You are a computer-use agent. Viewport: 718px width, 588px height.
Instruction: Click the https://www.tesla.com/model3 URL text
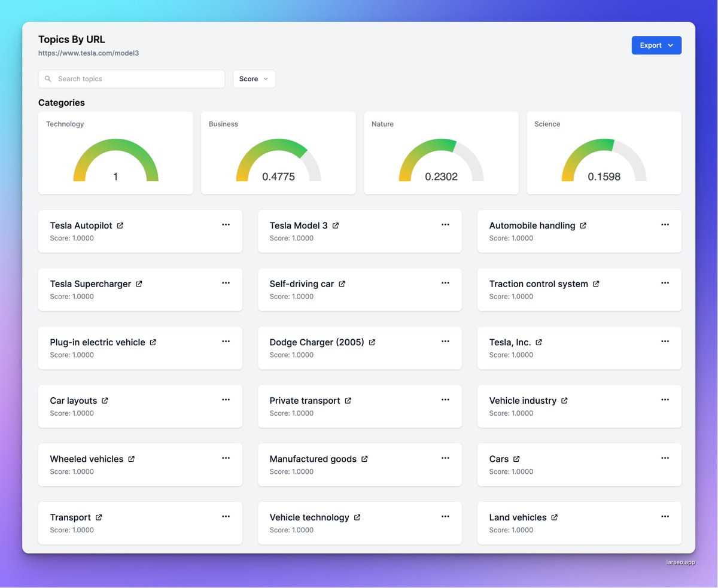point(89,53)
